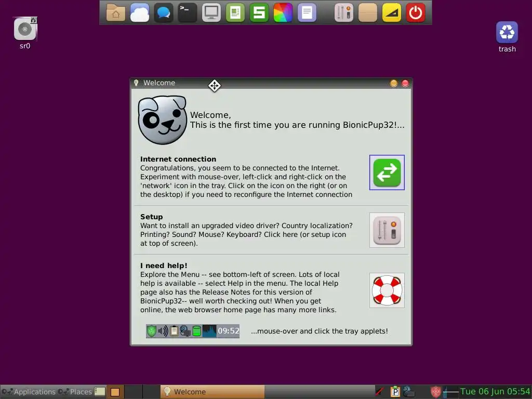Open the clipboard 'P' tray icon
This screenshot has width=532, height=399.
click(395, 392)
